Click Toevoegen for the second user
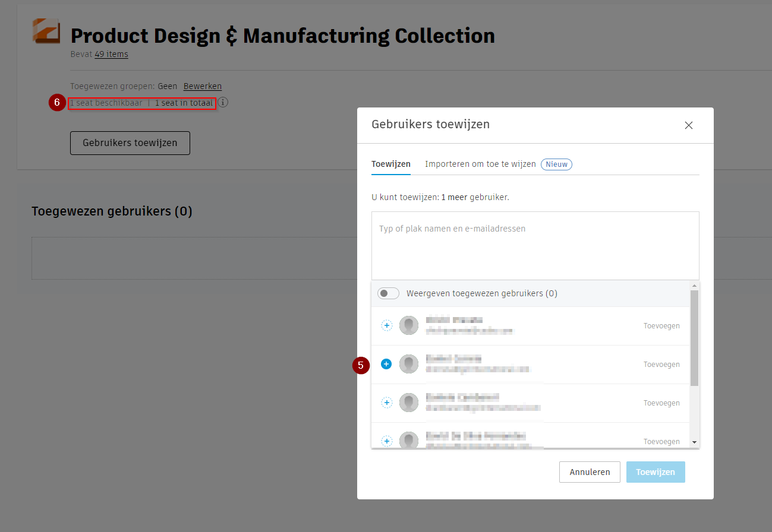This screenshot has width=772, height=532. (661, 364)
